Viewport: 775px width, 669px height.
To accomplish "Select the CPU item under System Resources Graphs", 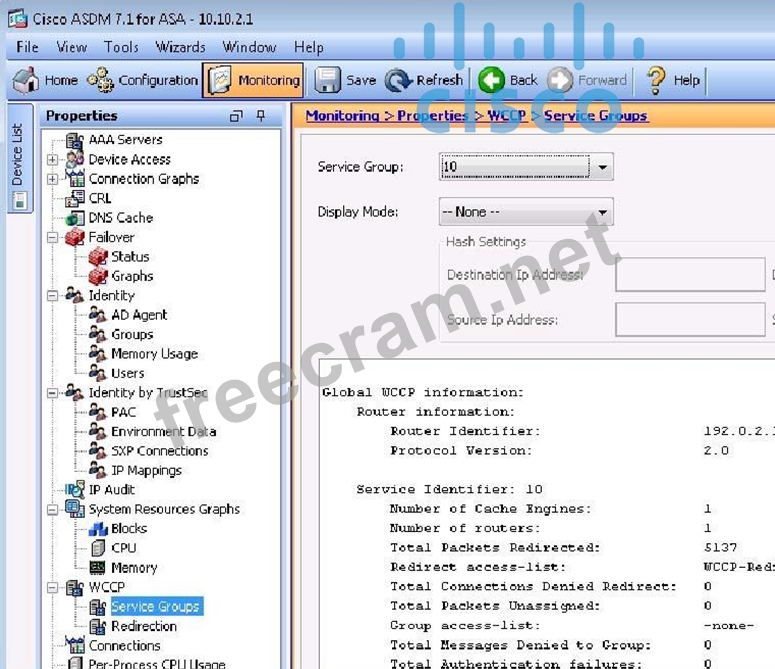I will pyautogui.click(x=123, y=548).
